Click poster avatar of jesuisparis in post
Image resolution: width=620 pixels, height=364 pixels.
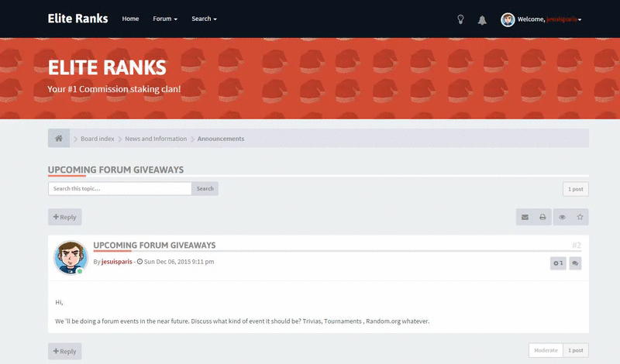coord(71,258)
